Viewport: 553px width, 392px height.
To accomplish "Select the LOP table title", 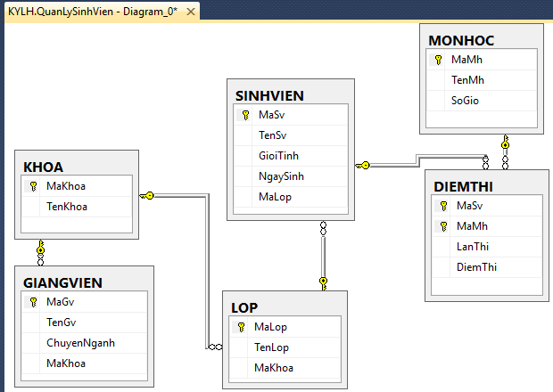I will pyautogui.click(x=244, y=308).
